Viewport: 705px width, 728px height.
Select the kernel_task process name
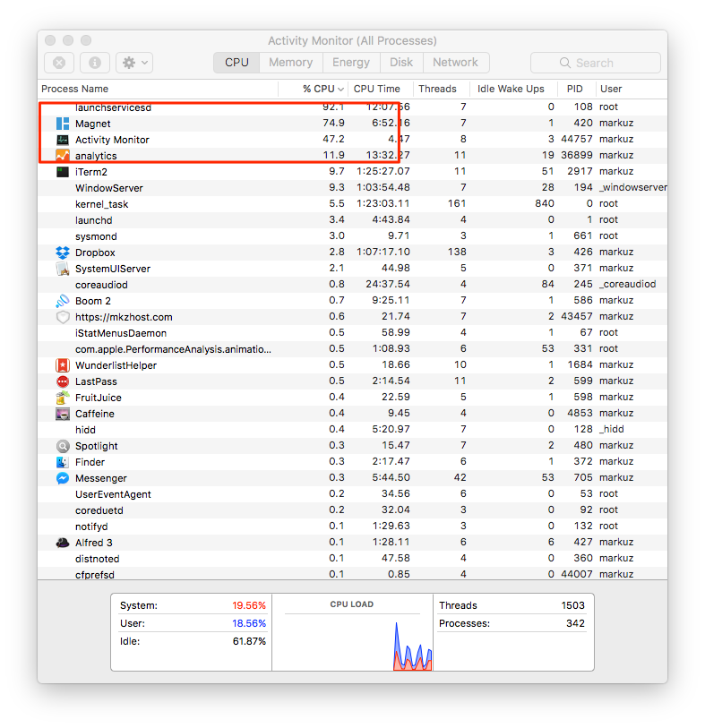point(102,204)
